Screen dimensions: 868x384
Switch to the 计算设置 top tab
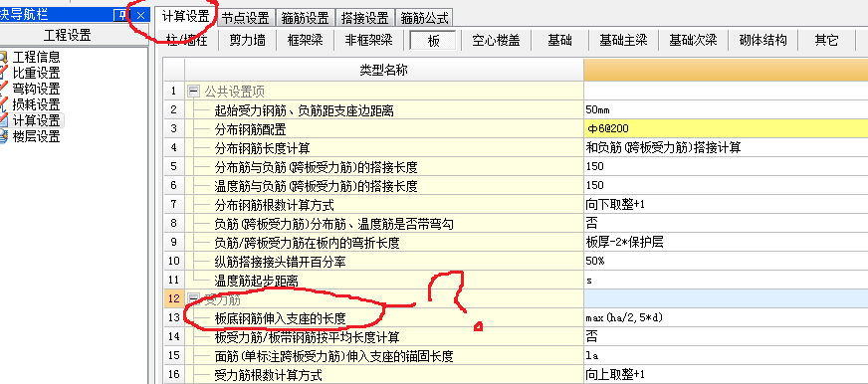point(185,17)
